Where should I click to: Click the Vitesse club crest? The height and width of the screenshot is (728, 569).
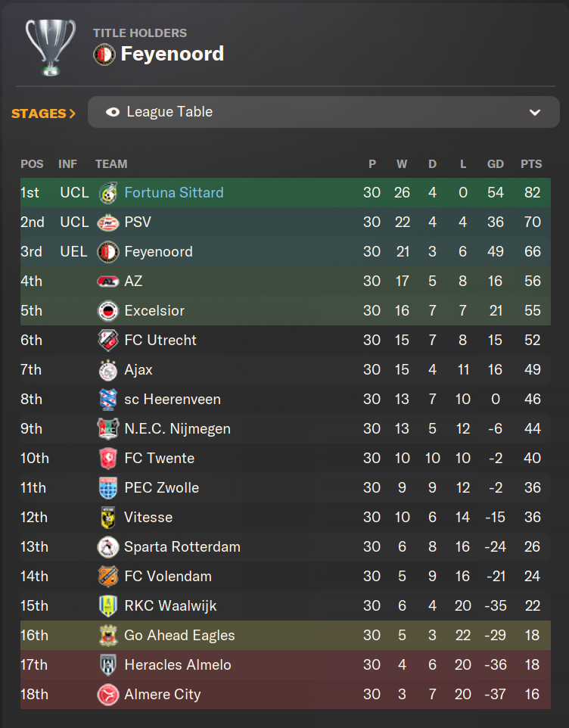tap(108, 518)
